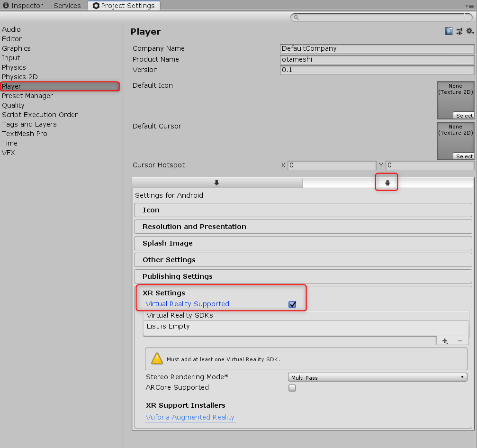Collapse the XR Settings section
Image resolution: width=477 pixels, height=448 pixels.
tap(164, 293)
